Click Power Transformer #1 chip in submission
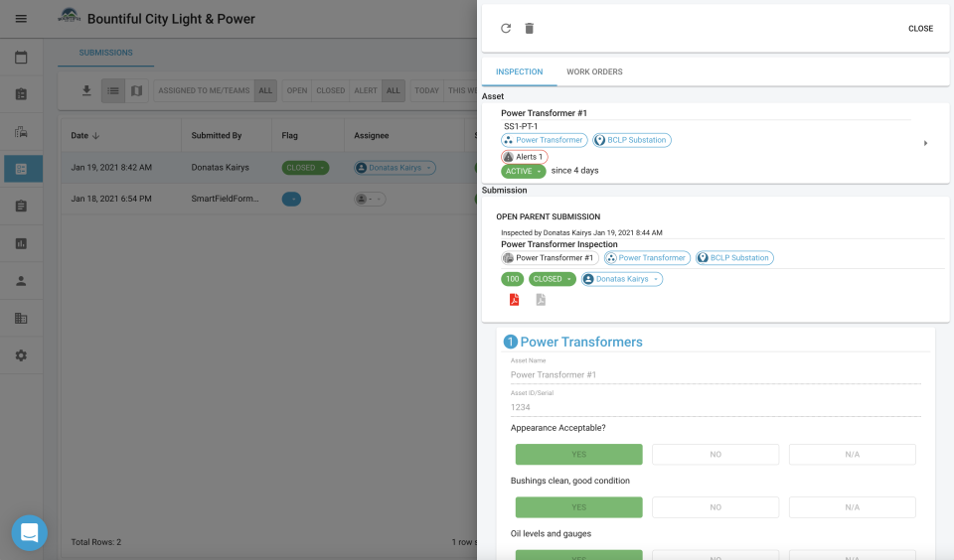The width and height of the screenshot is (954, 560). click(550, 258)
